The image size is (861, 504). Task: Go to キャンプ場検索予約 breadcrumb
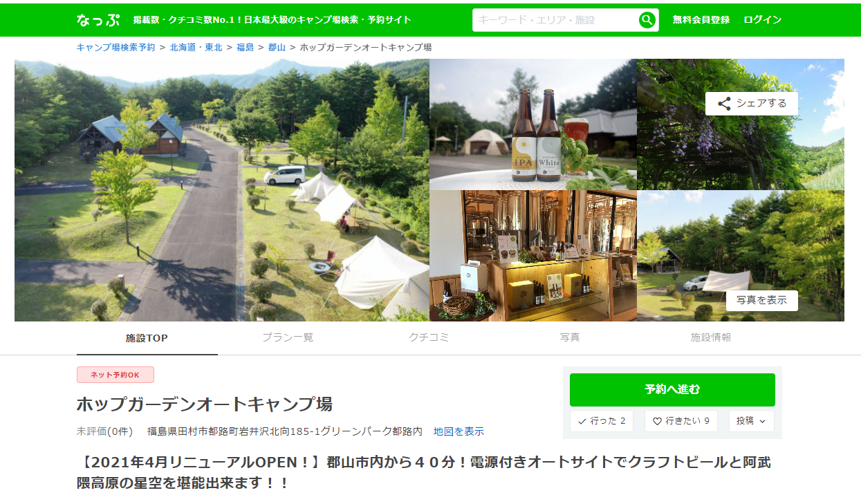point(115,48)
